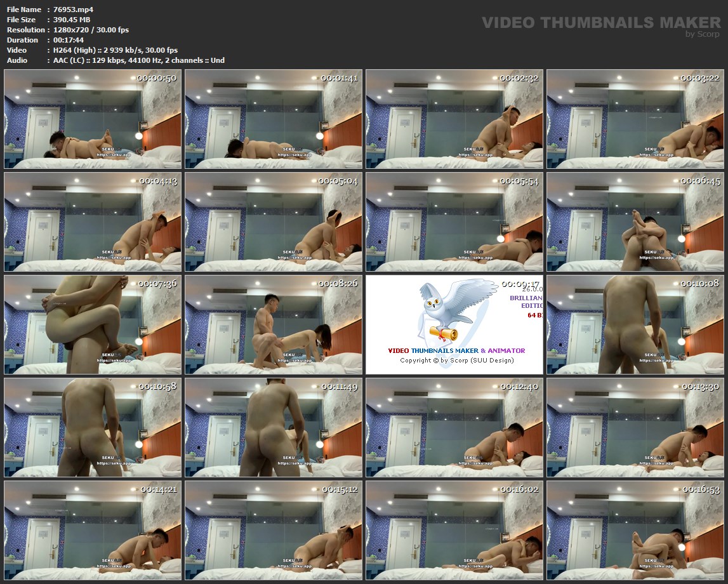Click the thumbnail marked 00:04:13
Image resolution: width=728 pixels, height=584 pixels.
(x=93, y=222)
